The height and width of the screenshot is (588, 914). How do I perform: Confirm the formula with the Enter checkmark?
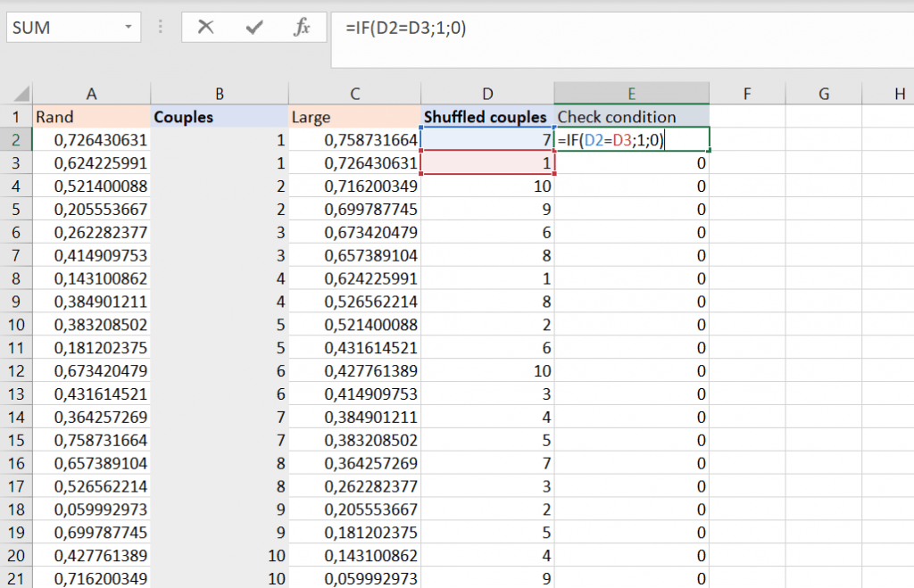[x=254, y=28]
